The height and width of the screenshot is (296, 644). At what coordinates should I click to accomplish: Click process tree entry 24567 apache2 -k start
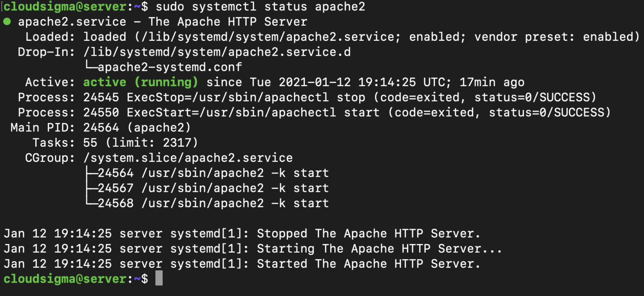point(213,188)
